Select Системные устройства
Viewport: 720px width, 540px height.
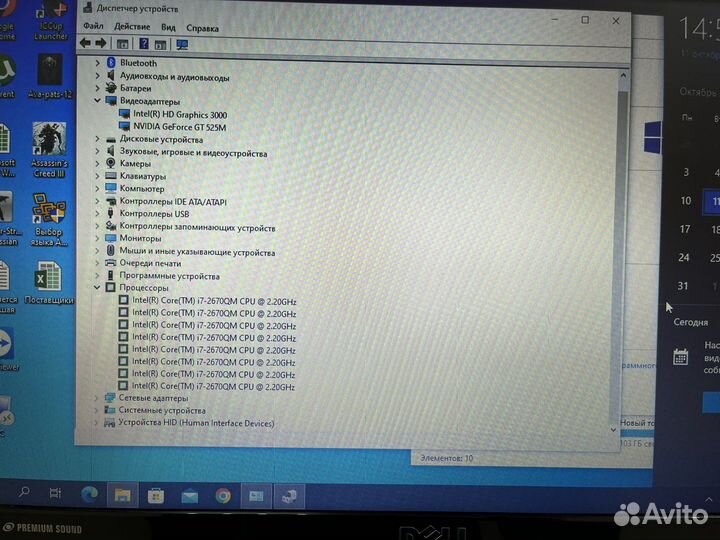point(162,410)
